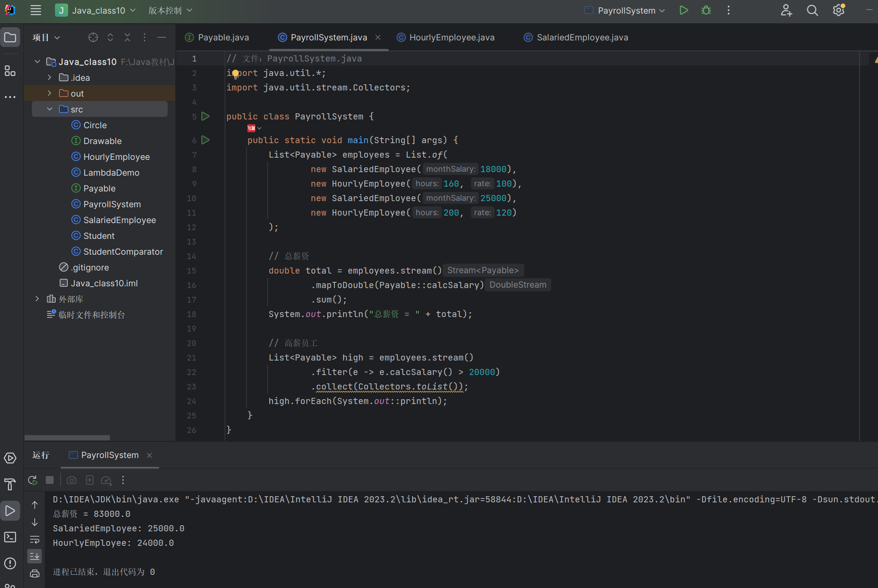
Task: Expand the out folder in project tree
Action: coord(50,94)
